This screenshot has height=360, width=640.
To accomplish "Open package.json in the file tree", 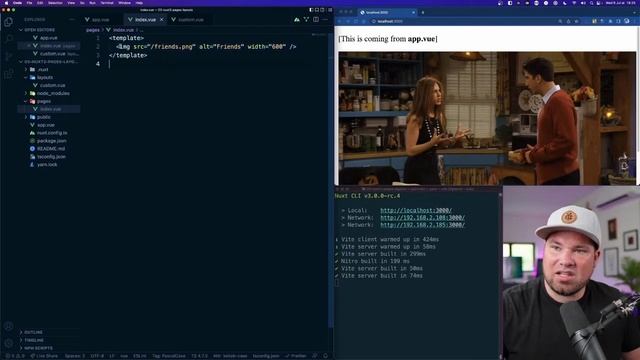I will pyautogui.click(x=49, y=141).
